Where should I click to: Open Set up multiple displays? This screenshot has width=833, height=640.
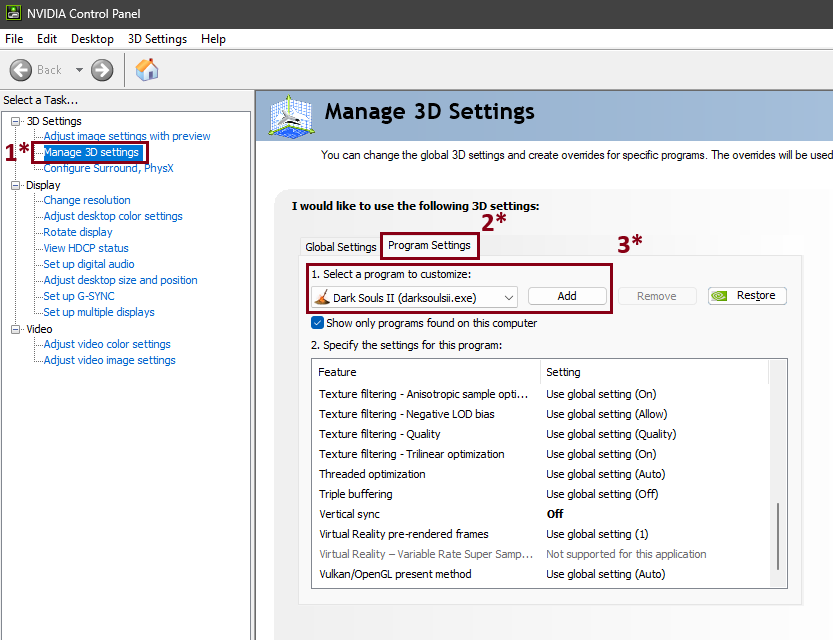click(99, 312)
